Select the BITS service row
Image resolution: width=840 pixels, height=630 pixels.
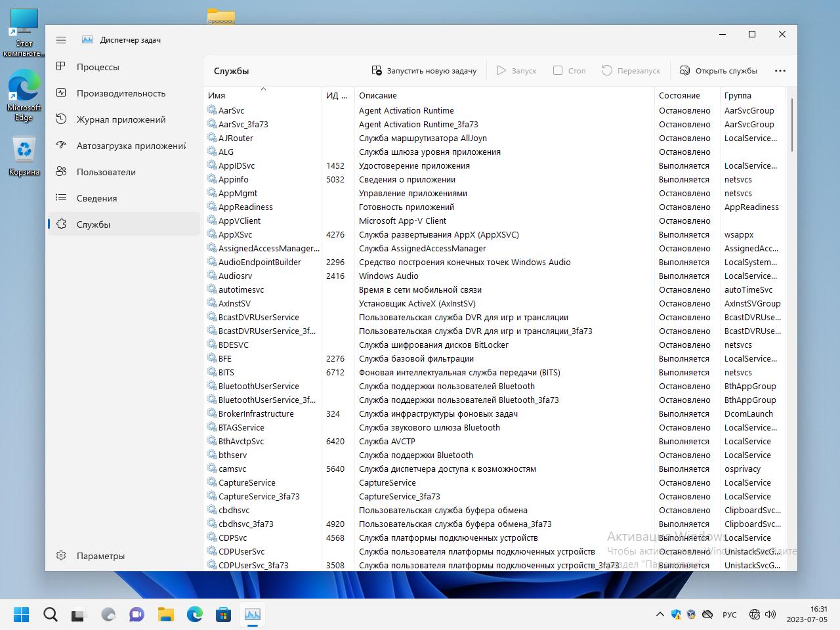(x=226, y=373)
